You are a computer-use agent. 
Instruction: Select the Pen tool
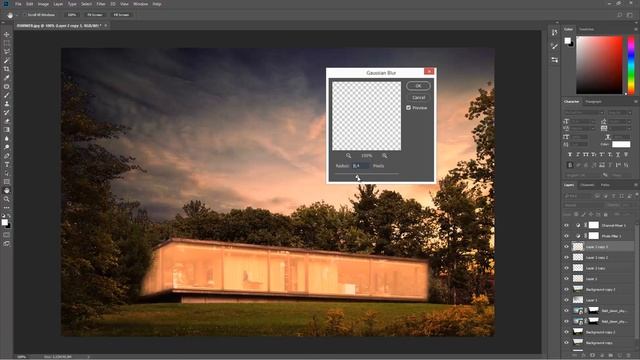pyautogui.click(x=7, y=156)
